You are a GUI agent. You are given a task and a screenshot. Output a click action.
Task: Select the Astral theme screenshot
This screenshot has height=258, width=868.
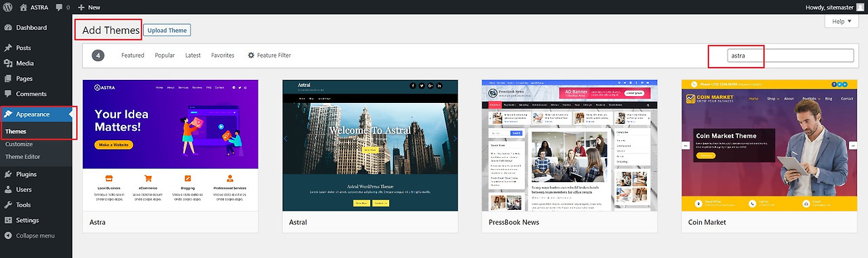tap(370, 145)
